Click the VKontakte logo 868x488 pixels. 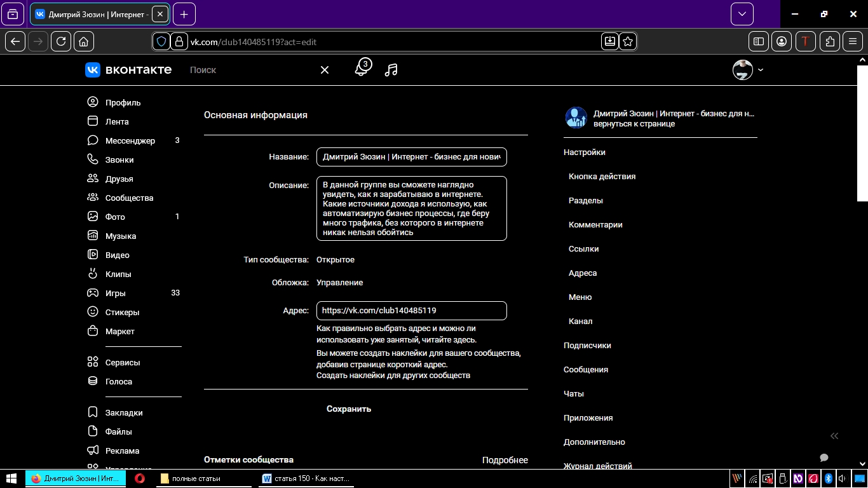pos(128,70)
